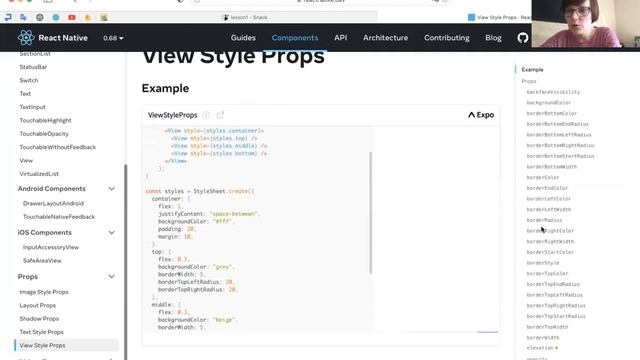Image resolution: width=640 pixels, height=360 pixels.
Task: Open the orange pinned tab
Action: click(88, 17)
